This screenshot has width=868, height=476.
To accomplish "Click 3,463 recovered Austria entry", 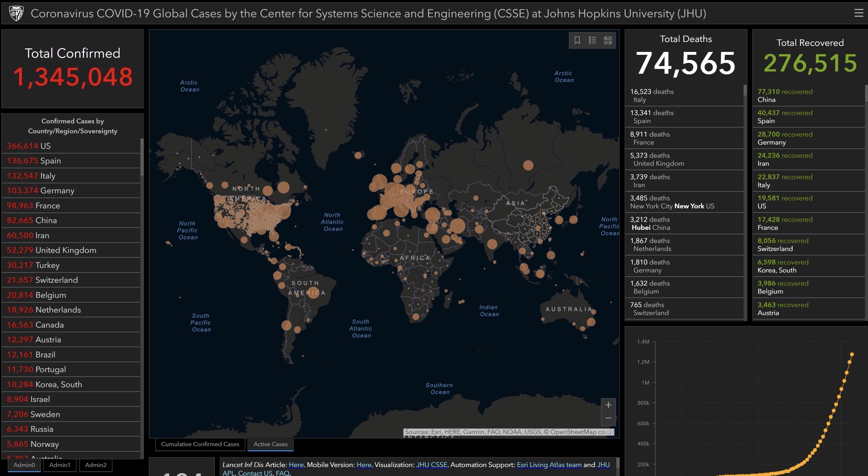I will (809, 309).
